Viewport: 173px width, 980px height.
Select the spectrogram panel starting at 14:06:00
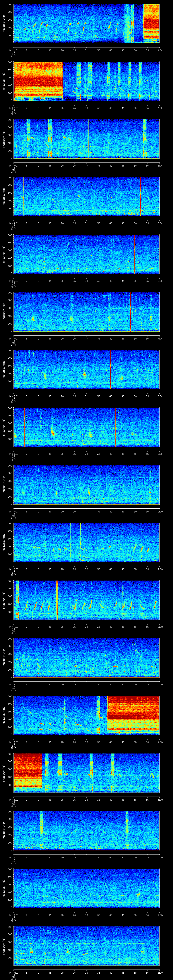(86, 312)
